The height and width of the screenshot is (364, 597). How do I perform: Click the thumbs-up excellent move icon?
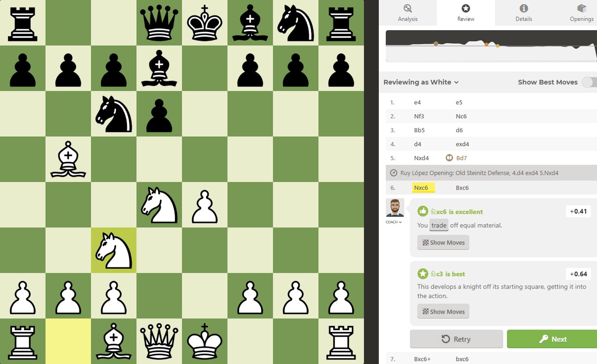pos(422,211)
